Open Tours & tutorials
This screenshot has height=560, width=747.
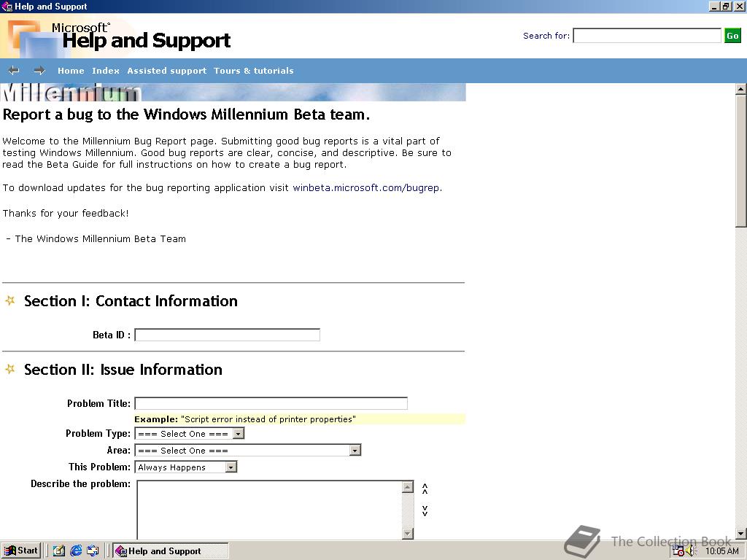(253, 71)
